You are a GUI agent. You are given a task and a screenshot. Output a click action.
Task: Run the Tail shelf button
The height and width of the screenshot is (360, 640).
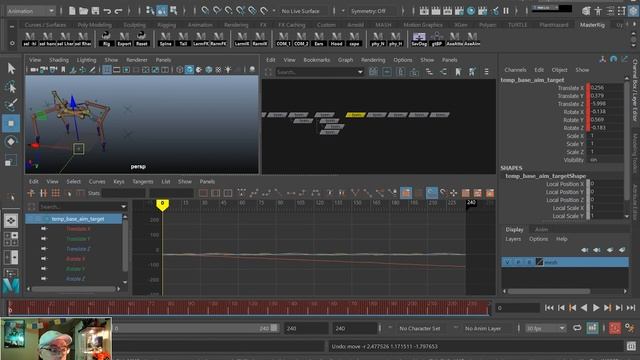[183, 38]
